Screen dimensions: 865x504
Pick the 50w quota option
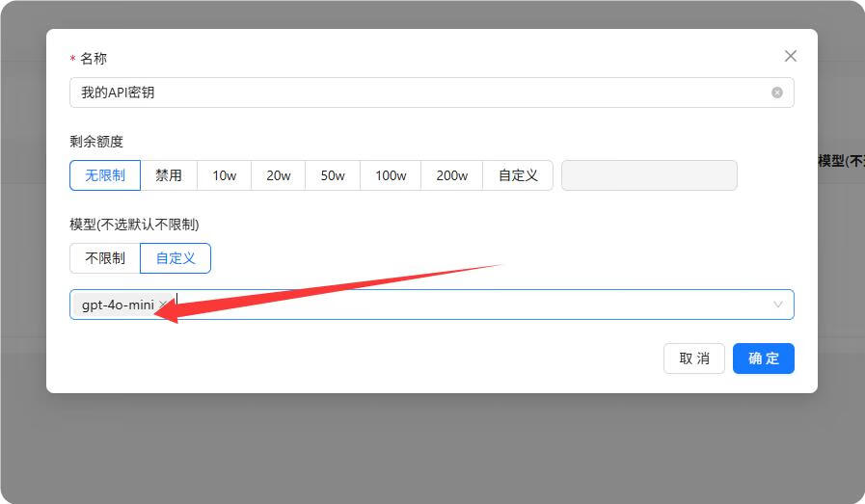tap(333, 175)
